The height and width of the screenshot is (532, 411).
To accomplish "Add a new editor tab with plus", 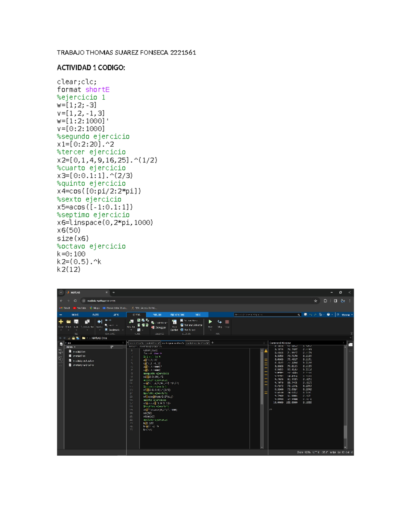I will coord(212,343).
